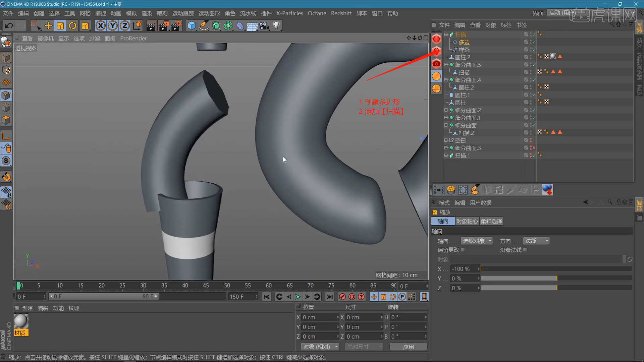Image resolution: width=644 pixels, height=362 pixels.
Task: Open the 对象 (相对) coordinate mode button
Action: pyautogui.click(x=320, y=347)
